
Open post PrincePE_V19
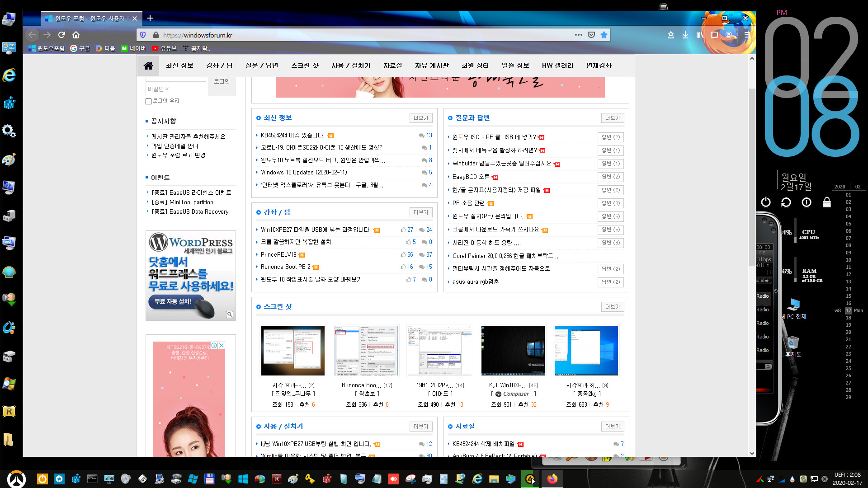pyautogui.click(x=278, y=255)
